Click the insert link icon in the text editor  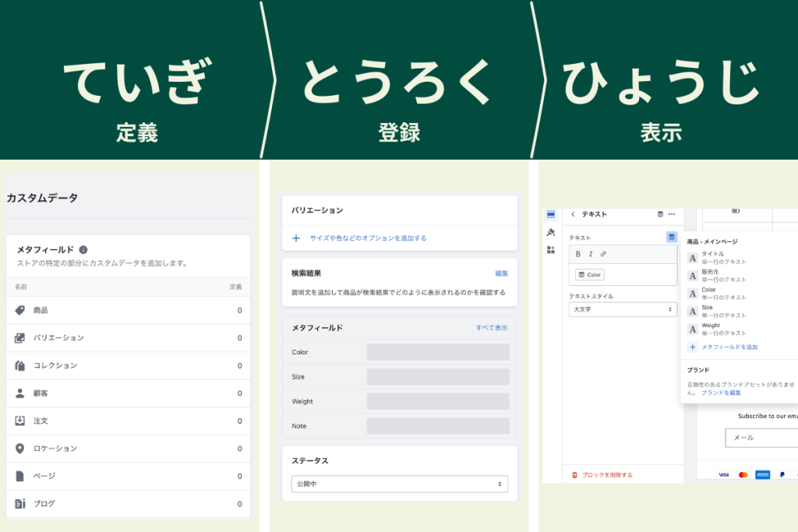coord(603,254)
